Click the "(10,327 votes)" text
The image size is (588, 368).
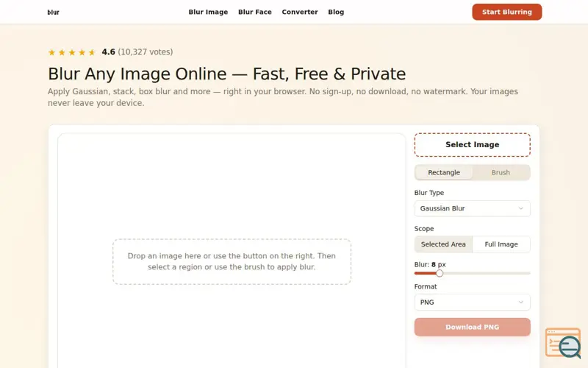(x=146, y=52)
